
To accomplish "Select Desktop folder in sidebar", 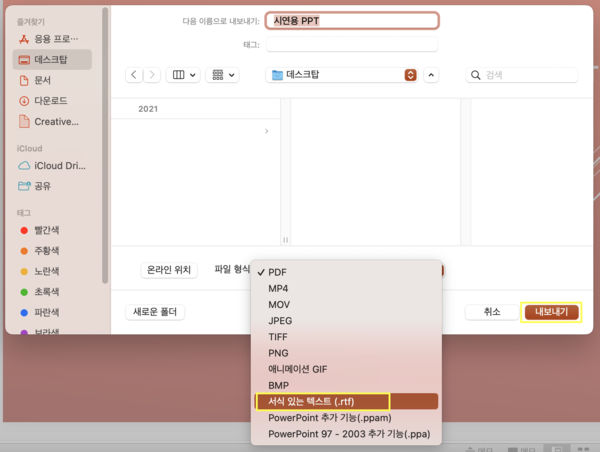I will pos(52,60).
